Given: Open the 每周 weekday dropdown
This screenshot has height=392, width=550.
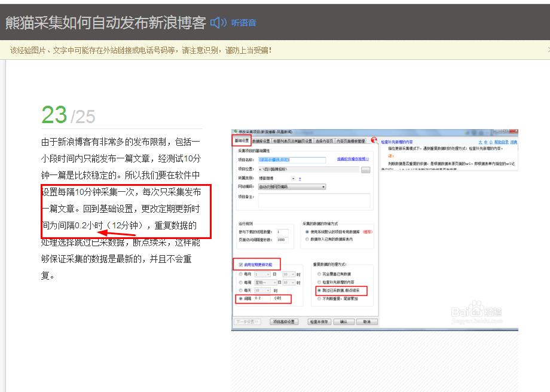Looking at the screenshot, I should click(x=265, y=282).
